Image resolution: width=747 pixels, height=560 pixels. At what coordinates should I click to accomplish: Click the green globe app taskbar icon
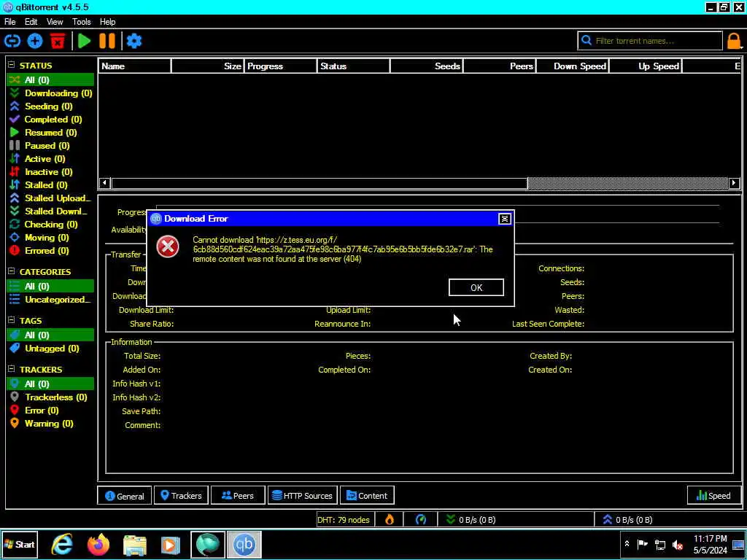(x=208, y=544)
